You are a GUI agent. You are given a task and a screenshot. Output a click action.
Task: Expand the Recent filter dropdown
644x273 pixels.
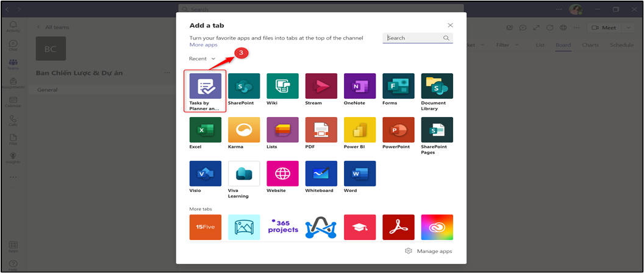coord(202,58)
